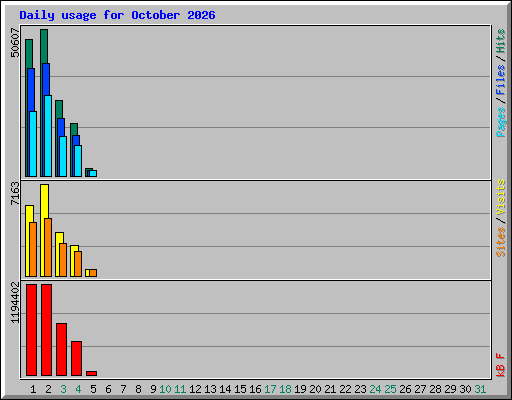Click day 14 on the date axis
512x400 pixels.
[x=225, y=389]
